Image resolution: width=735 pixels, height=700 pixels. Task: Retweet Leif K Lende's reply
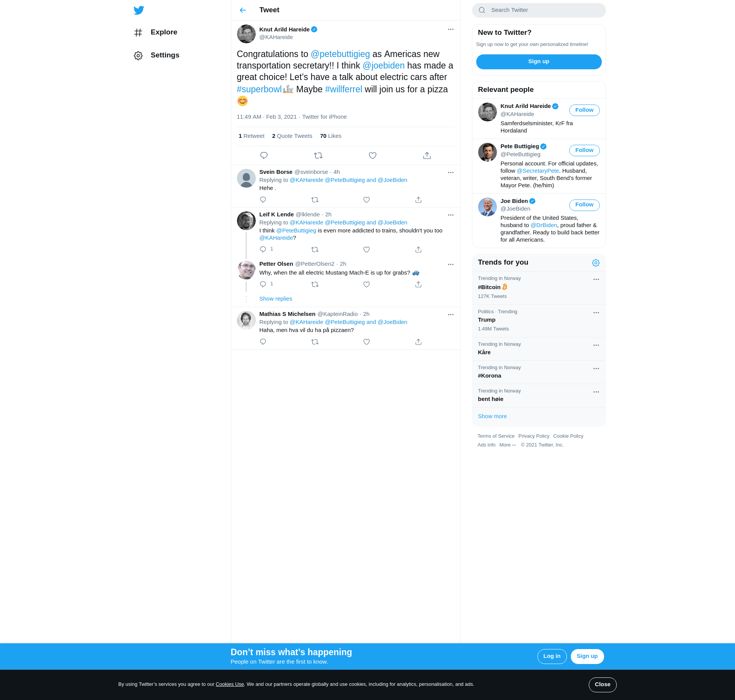(x=315, y=250)
